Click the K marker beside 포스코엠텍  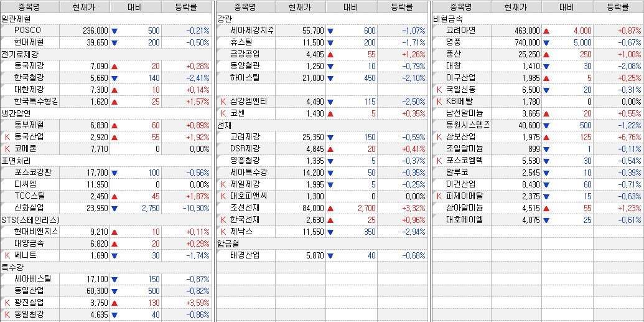pyautogui.click(x=439, y=161)
